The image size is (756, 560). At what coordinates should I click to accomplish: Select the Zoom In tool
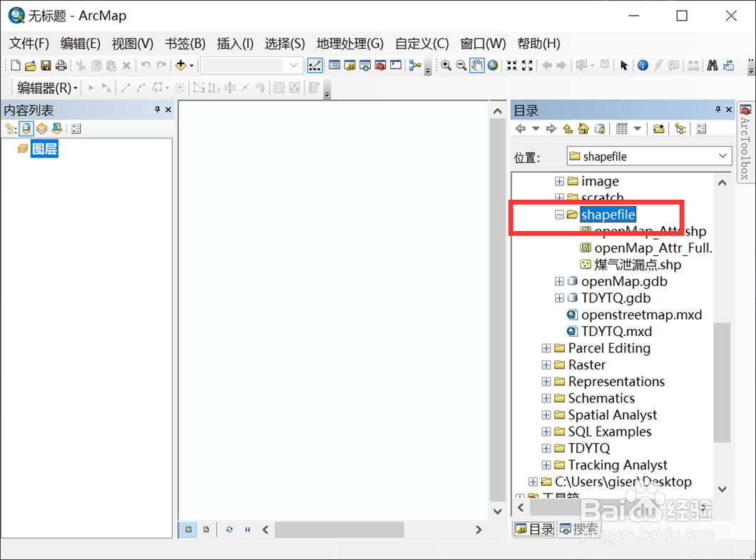[446, 65]
